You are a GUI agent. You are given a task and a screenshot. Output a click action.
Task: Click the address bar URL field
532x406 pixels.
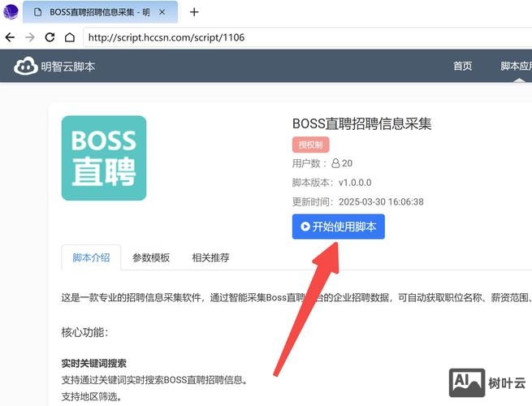pyautogui.click(x=305, y=37)
